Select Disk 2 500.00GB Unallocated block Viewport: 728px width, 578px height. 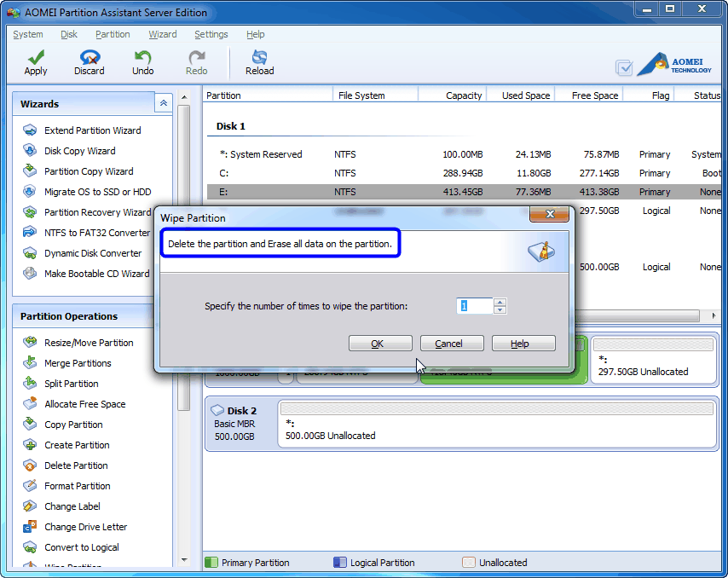click(497, 425)
